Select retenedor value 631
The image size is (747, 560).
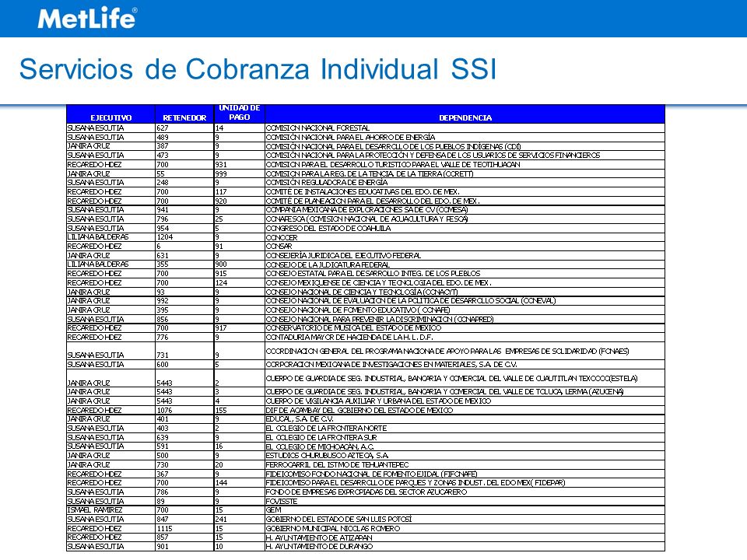(163, 256)
